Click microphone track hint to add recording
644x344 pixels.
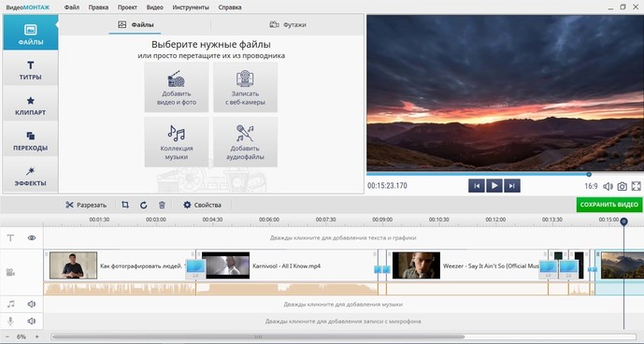pos(343,321)
